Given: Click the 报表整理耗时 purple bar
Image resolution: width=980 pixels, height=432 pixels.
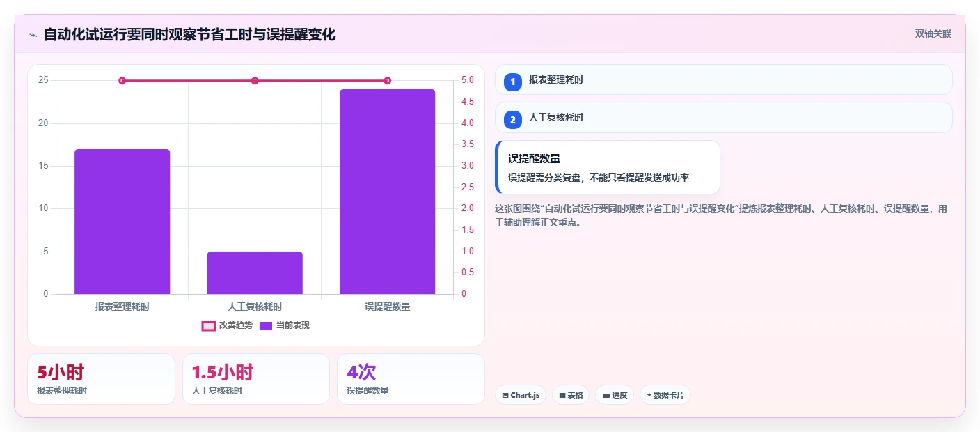Looking at the screenshot, I should 122,222.
